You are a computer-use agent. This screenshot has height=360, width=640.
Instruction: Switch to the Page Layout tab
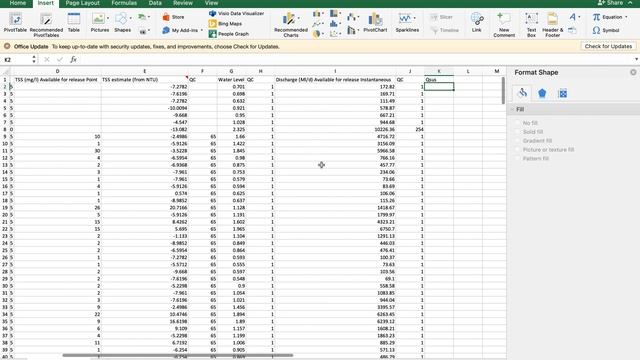pos(82,3)
